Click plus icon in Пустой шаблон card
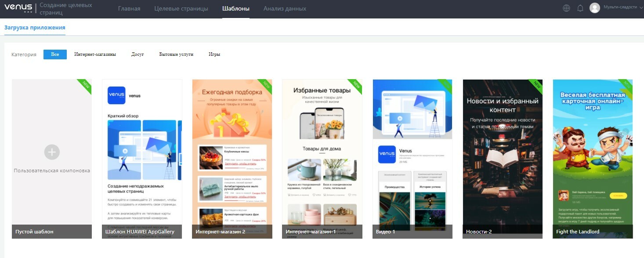 click(52, 152)
